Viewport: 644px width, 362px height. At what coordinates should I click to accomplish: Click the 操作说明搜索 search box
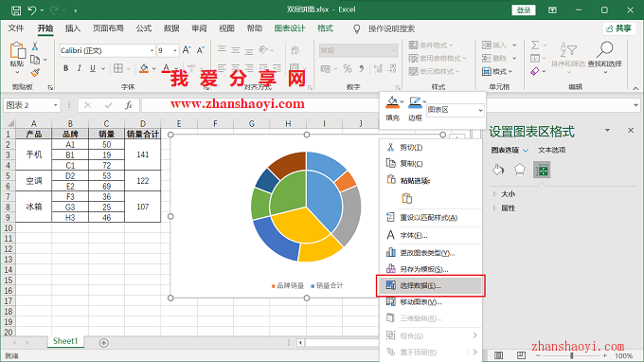[x=391, y=28]
